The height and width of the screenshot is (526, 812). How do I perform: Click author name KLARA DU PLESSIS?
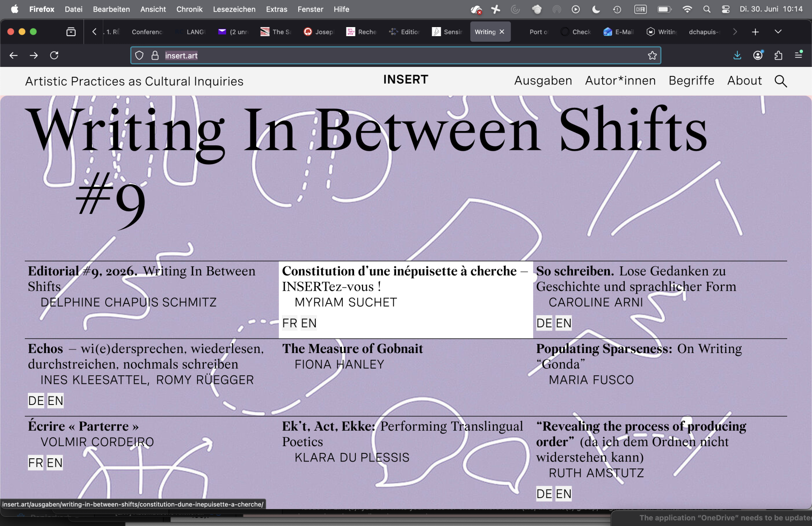[x=352, y=457]
